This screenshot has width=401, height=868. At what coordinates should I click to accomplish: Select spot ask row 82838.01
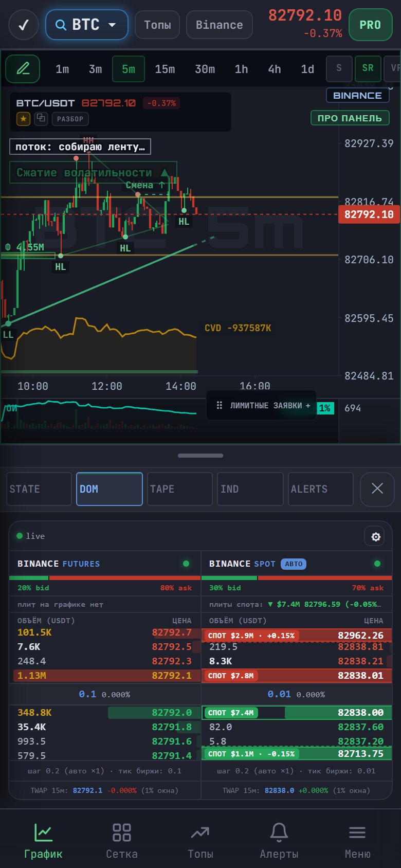click(297, 676)
